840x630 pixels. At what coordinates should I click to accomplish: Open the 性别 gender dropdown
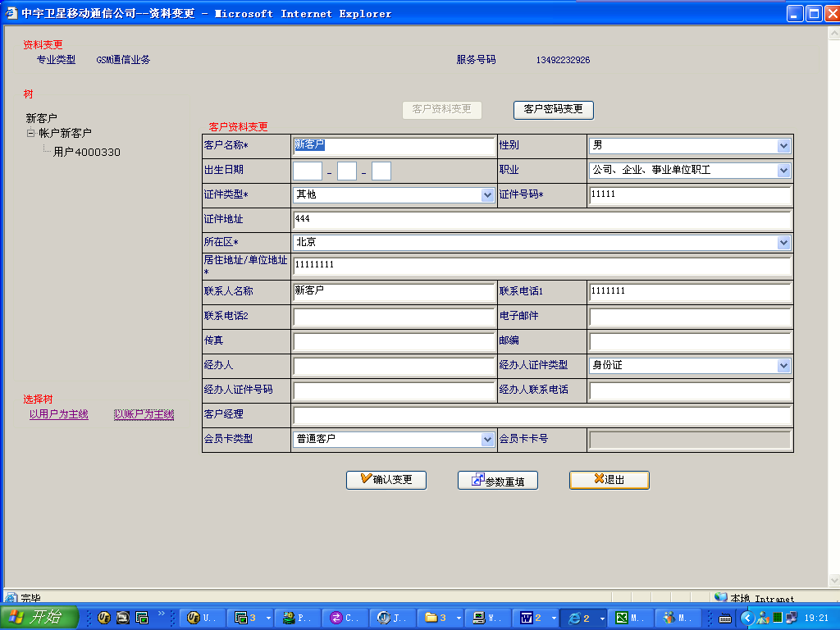point(783,146)
